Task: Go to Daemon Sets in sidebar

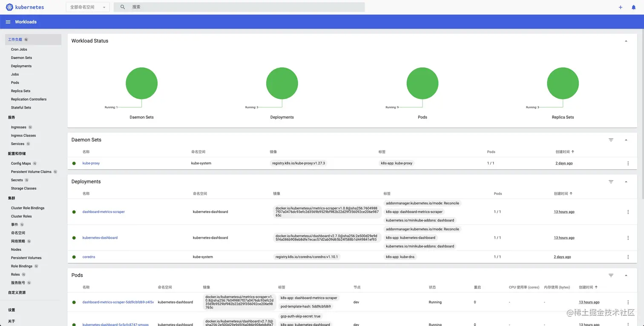Action: pos(21,58)
